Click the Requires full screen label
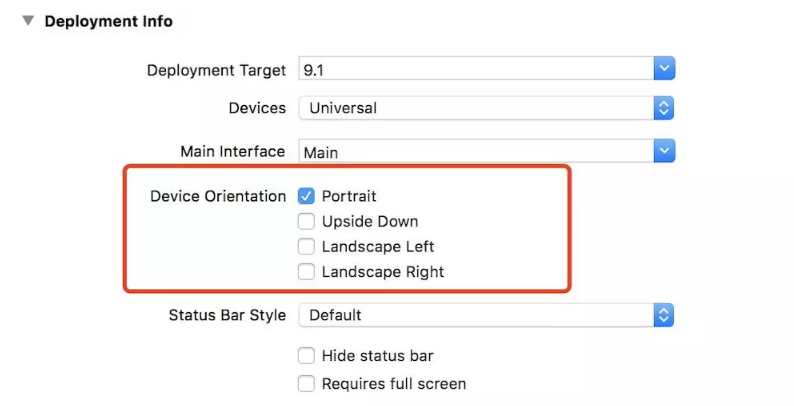Image resolution: width=794 pixels, height=406 pixels. [x=393, y=383]
